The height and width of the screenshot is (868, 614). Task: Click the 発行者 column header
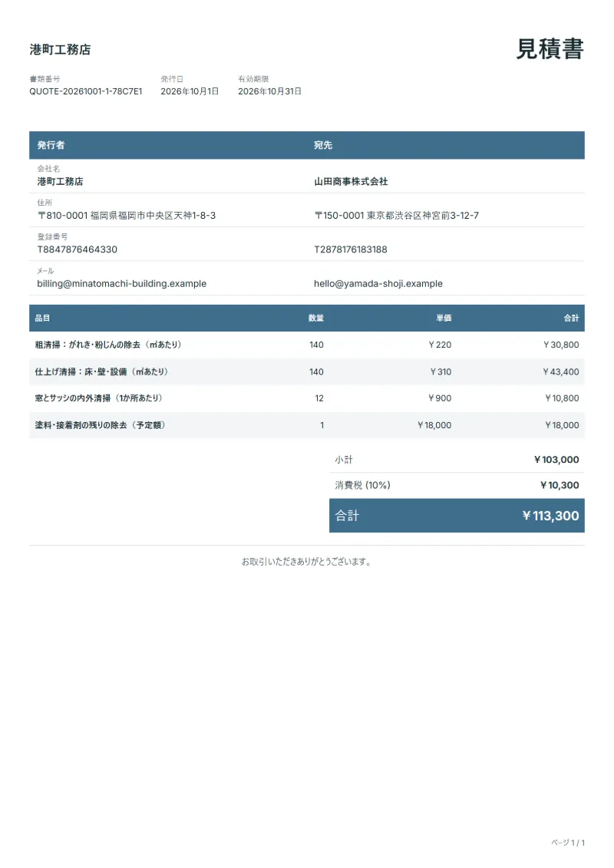tap(51, 145)
